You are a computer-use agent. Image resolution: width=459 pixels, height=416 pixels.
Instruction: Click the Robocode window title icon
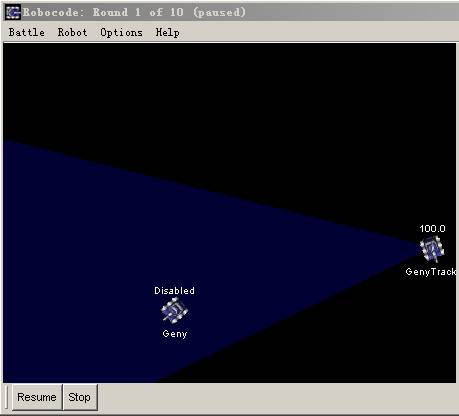13,12
